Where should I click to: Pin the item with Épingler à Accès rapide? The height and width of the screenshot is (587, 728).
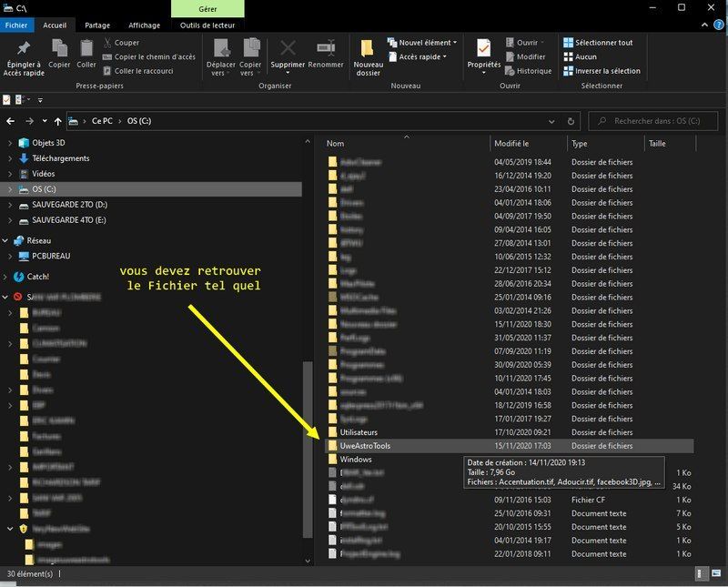(x=24, y=57)
